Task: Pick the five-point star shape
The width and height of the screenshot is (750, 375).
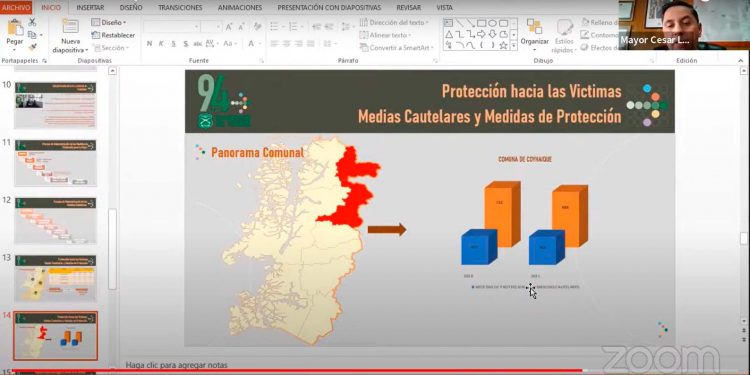Action: [503, 46]
